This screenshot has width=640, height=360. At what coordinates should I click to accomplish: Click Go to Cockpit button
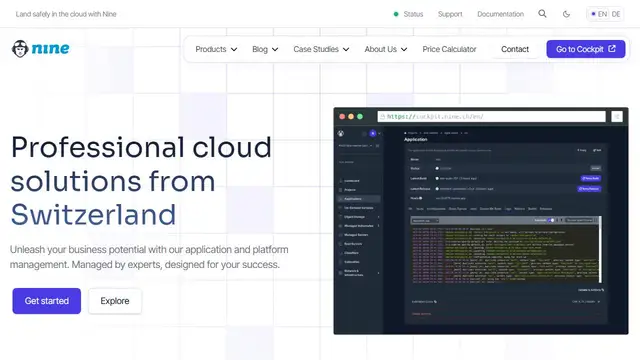[586, 49]
